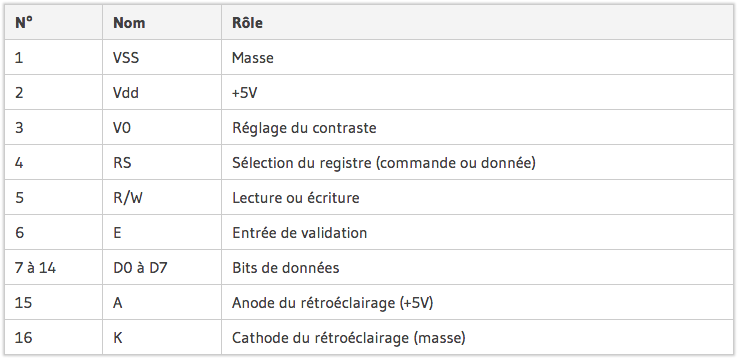Click the "Nom" column header
This screenshot has width=742, height=360.
click(x=162, y=23)
